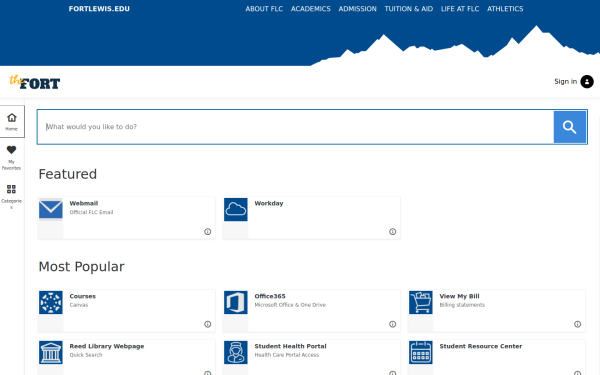The image size is (600, 375).
Task: Click the 'Canvas' subtitle under Courses
Action: pyautogui.click(x=78, y=305)
